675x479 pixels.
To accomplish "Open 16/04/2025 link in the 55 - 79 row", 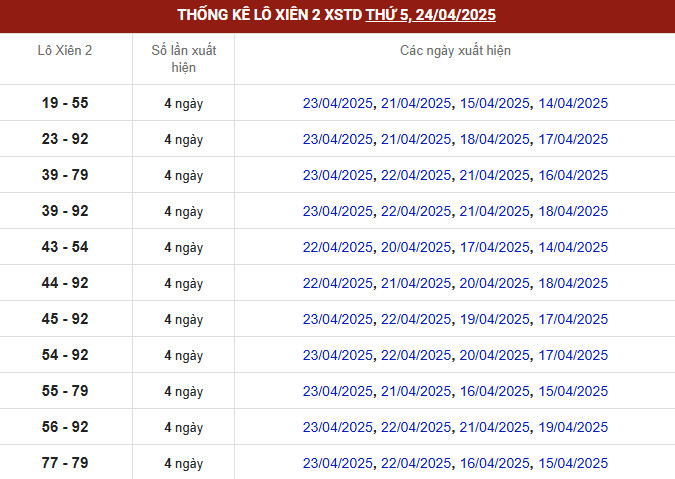I will click(495, 391).
